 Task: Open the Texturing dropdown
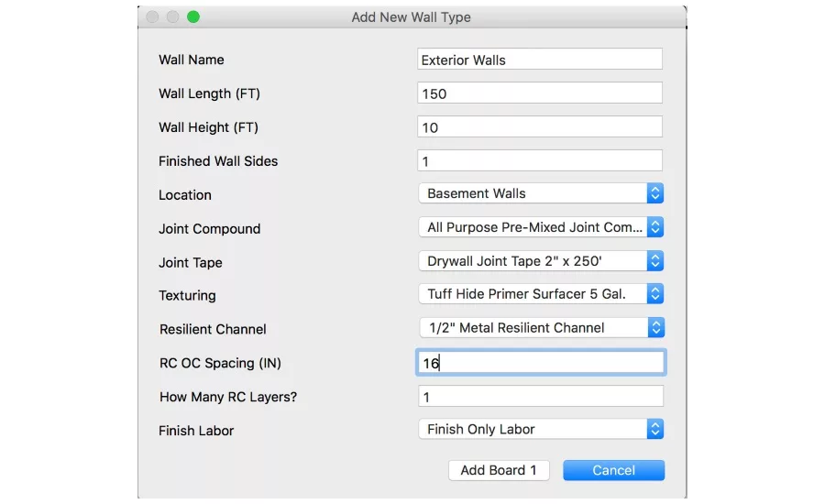(541, 294)
